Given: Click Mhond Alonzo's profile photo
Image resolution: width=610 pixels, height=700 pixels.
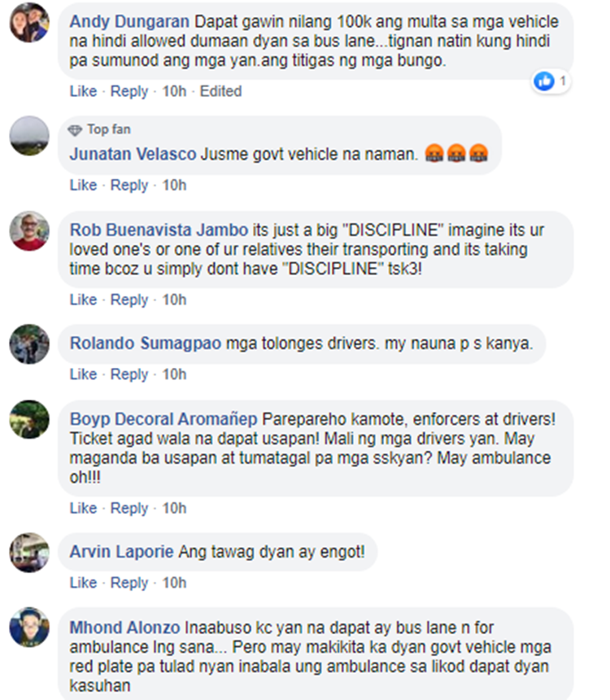Looking at the screenshot, I should click(x=29, y=627).
